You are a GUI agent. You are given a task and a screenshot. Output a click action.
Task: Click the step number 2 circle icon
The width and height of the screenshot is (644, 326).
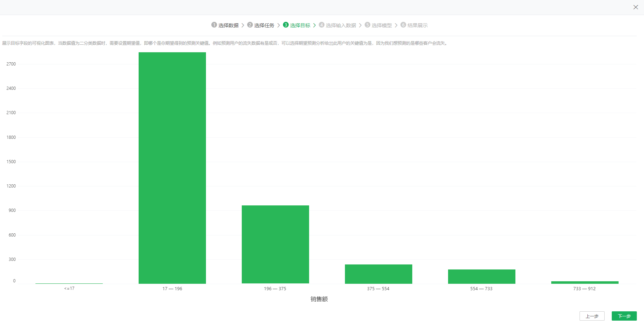[x=250, y=25]
